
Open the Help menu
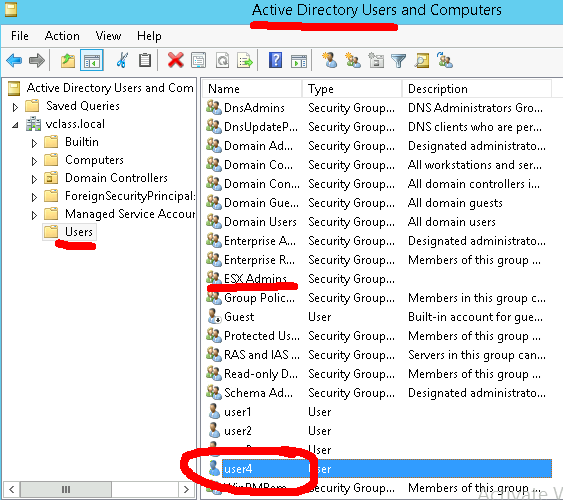click(149, 36)
